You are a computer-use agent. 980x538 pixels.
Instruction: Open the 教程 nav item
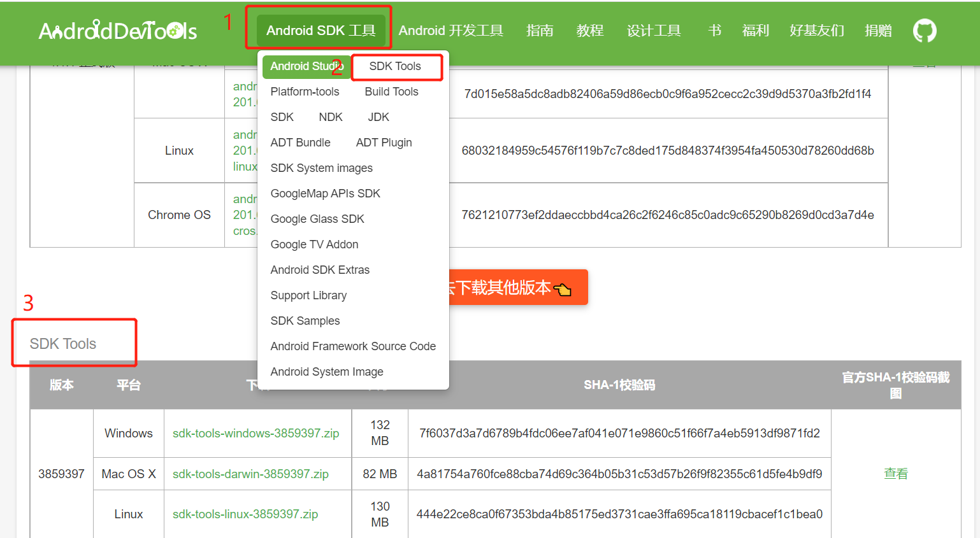tap(590, 31)
